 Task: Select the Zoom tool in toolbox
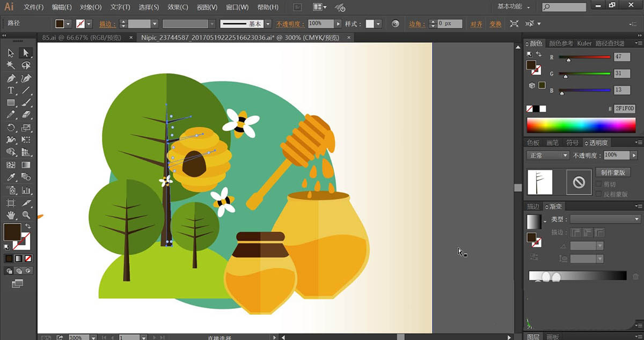25,215
